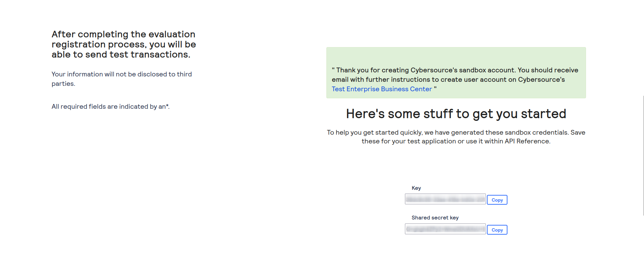Copy the Shared secret key value
Image resolution: width=644 pixels, height=274 pixels.
tap(497, 230)
